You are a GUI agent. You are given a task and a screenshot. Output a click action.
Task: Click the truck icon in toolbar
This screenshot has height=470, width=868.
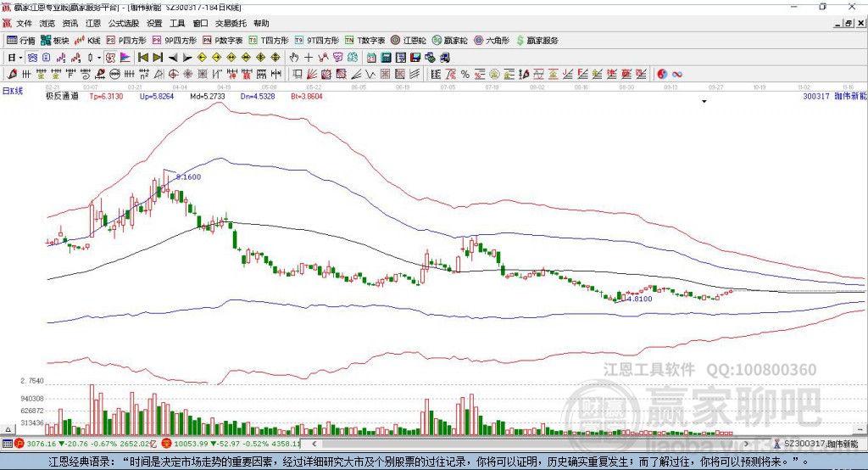tap(445, 58)
